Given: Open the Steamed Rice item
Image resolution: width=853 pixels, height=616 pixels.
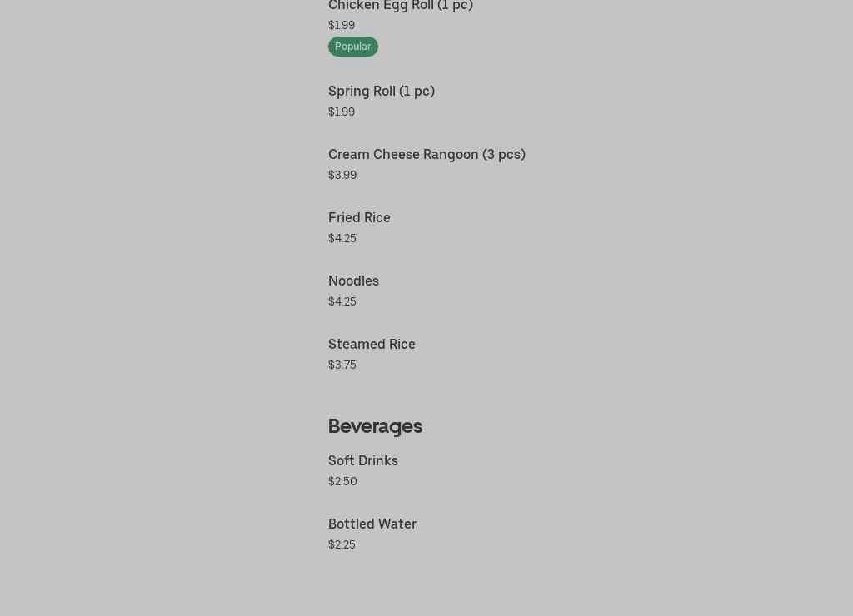Looking at the screenshot, I should 372,345.
